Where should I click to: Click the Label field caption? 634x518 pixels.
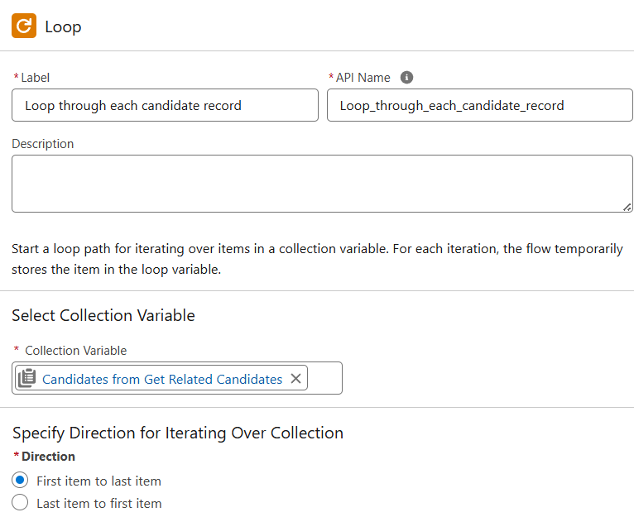pos(35,78)
